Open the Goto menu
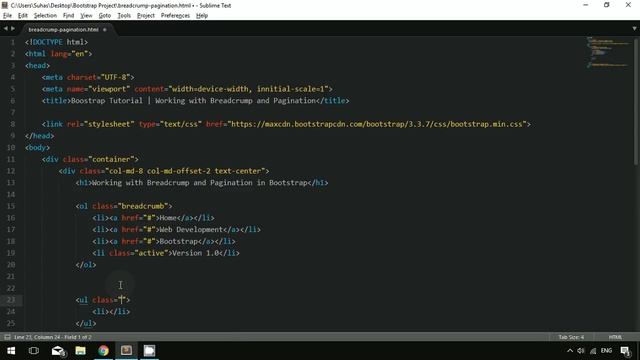 (x=105, y=16)
